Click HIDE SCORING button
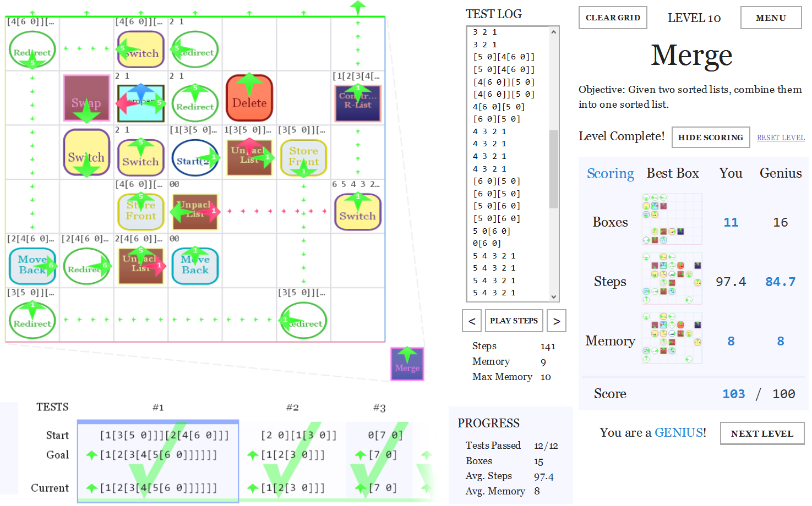Image resolution: width=812 pixels, height=506 pixels. coord(711,137)
